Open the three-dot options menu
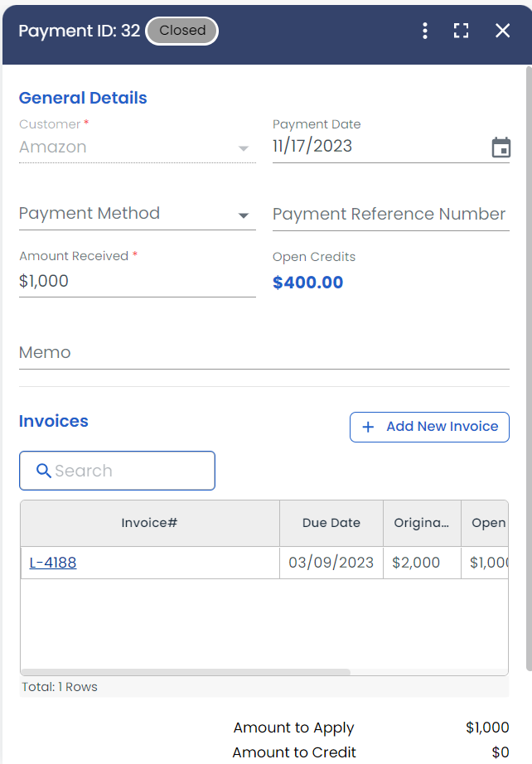Image resolution: width=532 pixels, height=764 pixels. [x=425, y=31]
